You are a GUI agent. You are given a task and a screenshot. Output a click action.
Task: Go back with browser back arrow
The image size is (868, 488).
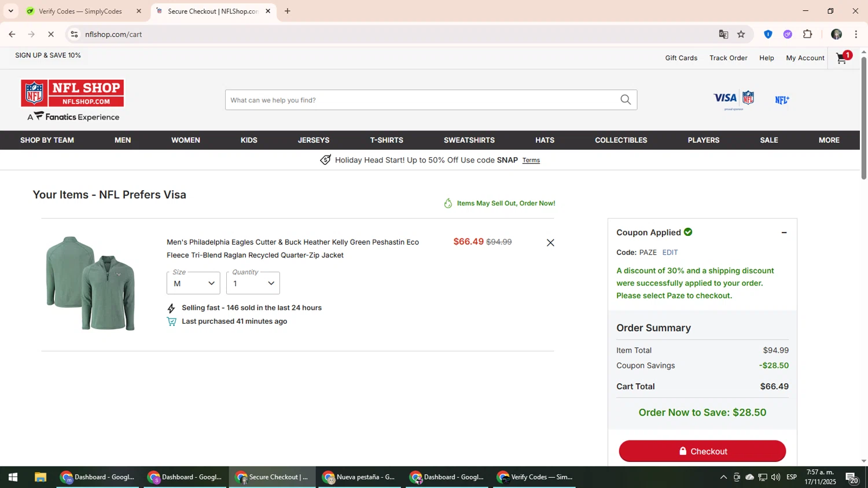pos(12,34)
